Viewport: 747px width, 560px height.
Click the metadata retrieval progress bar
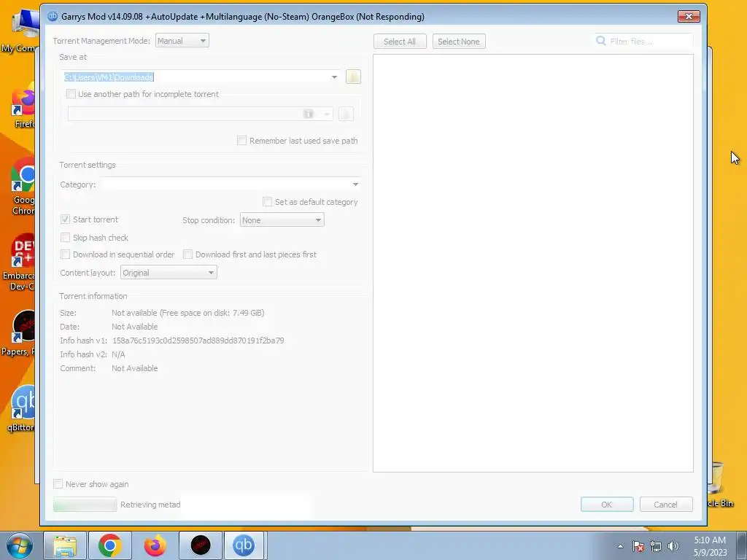click(x=85, y=505)
